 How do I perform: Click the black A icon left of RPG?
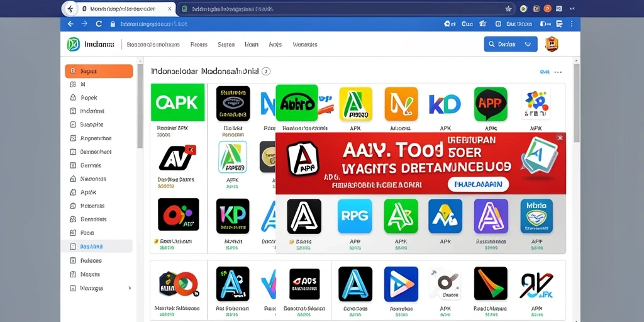[x=304, y=216]
